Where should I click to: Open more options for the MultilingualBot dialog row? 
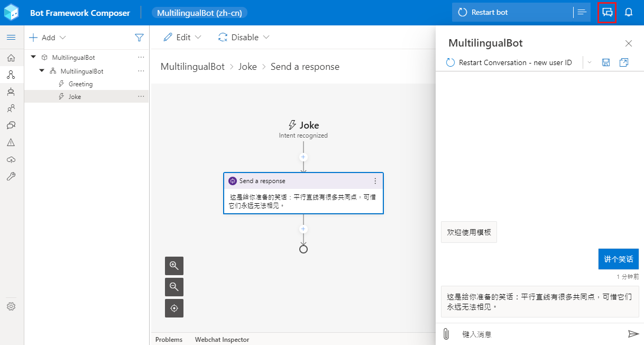click(x=141, y=71)
